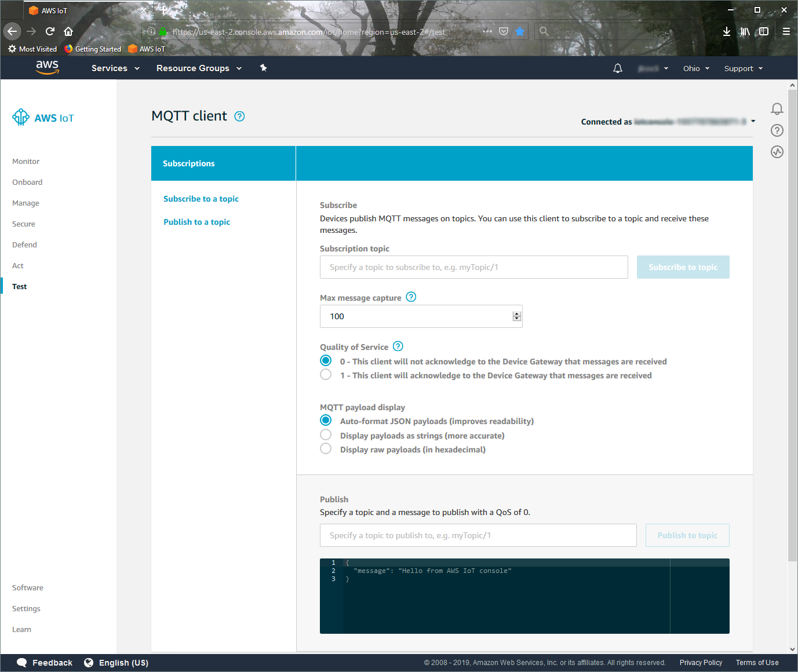This screenshot has height=672, width=798.
Task: Bookmark star icon in address bar
Action: (520, 31)
